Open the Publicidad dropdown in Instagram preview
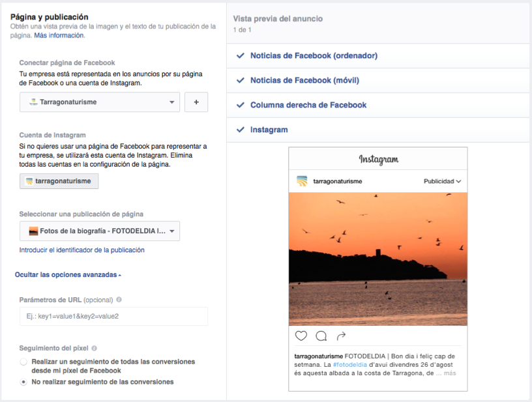Viewport: 532px width, 402px height. pyautogui.click(x=442, y=181)
